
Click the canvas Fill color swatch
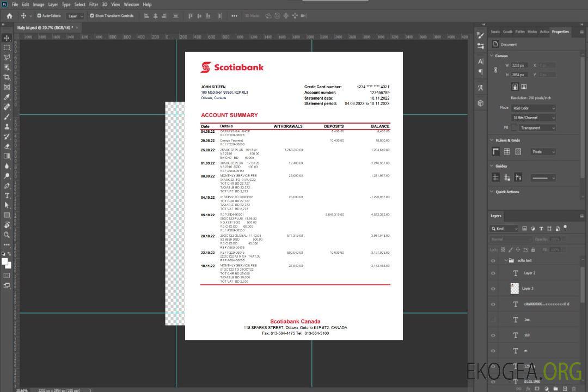point(513,127)
